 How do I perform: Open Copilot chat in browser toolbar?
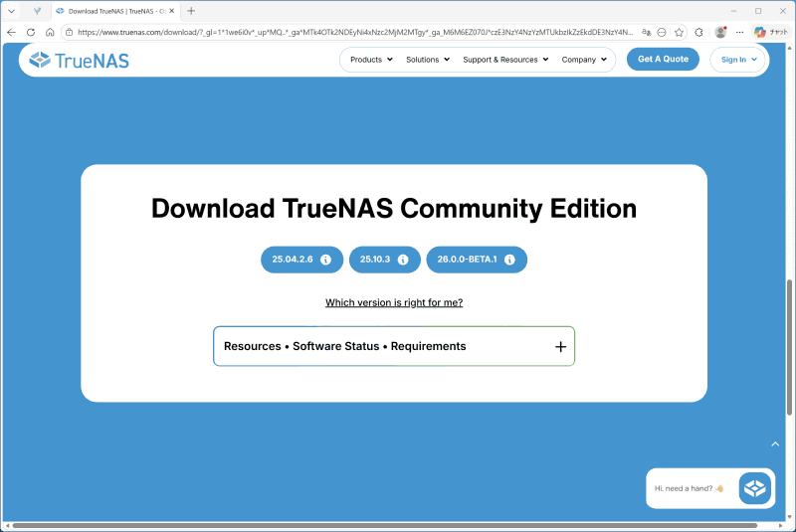pos(770,32)
